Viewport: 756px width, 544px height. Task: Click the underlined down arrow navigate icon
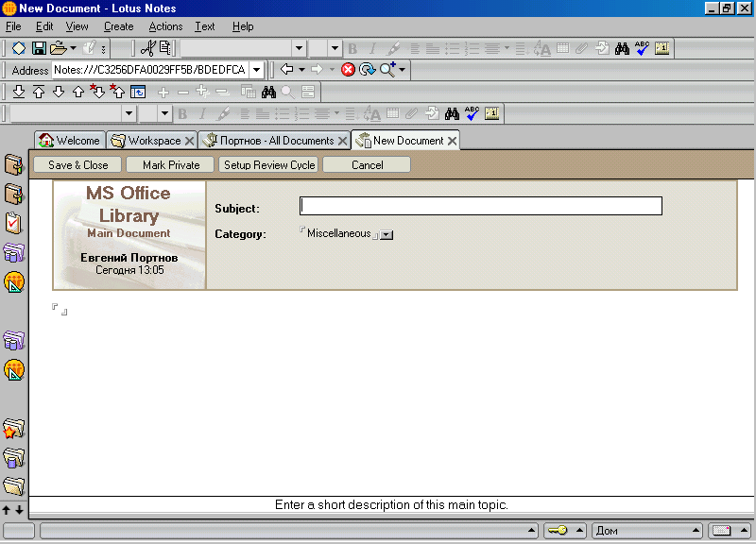[x=19, y=92]
